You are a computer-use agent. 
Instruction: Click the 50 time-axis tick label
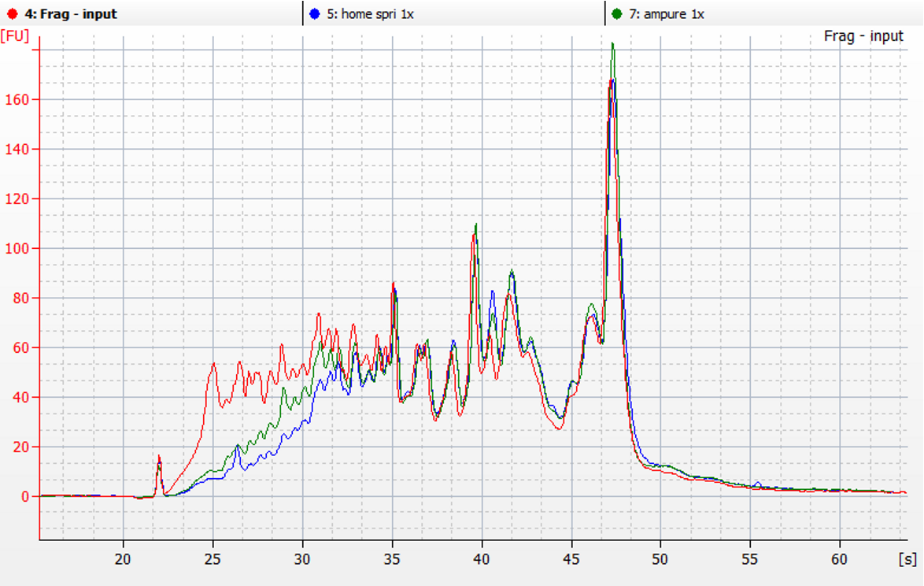[x=660, y=559]
